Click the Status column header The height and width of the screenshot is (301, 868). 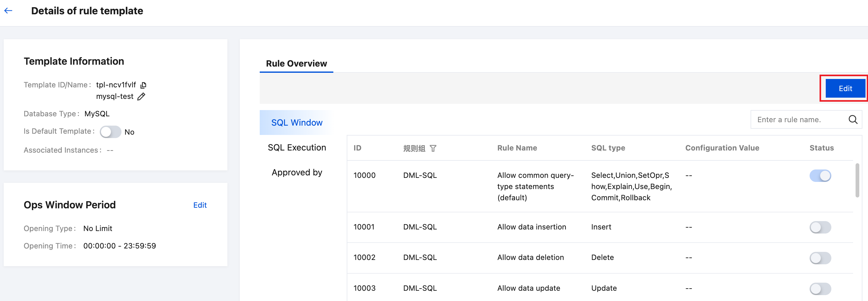[821, 148]
